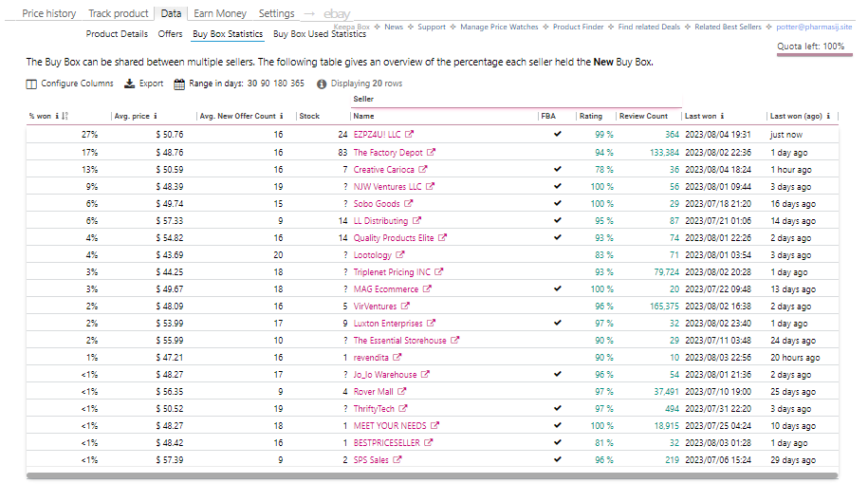
Task: Click the Export download icon
Action: coord(130,84)
